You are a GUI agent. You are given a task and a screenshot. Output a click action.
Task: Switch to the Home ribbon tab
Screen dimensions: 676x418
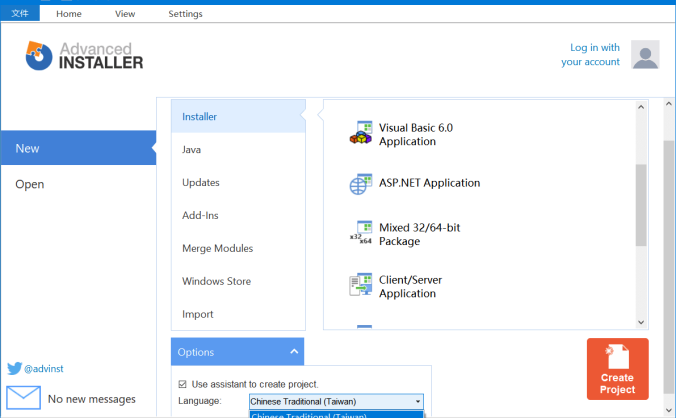pos(69,14)
